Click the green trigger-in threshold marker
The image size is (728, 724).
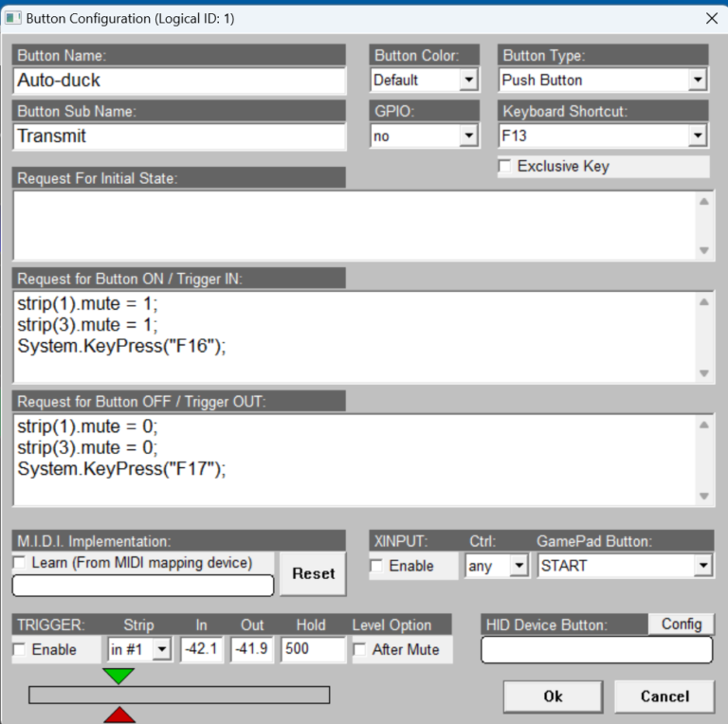[x=118, y=677]
